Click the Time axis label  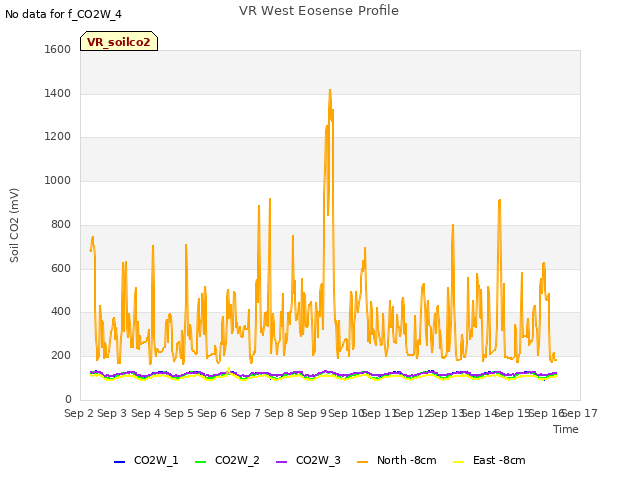566,429
